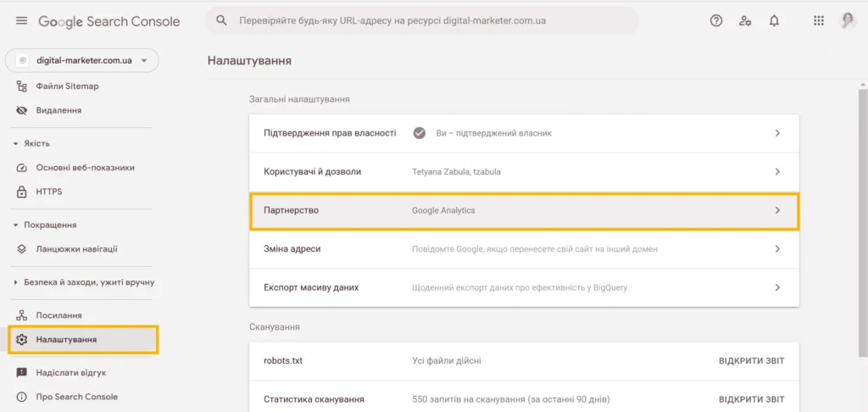Click the Основні веб-показники gauge icon
The image size is (868, 412).
click(x=21, y=167)
